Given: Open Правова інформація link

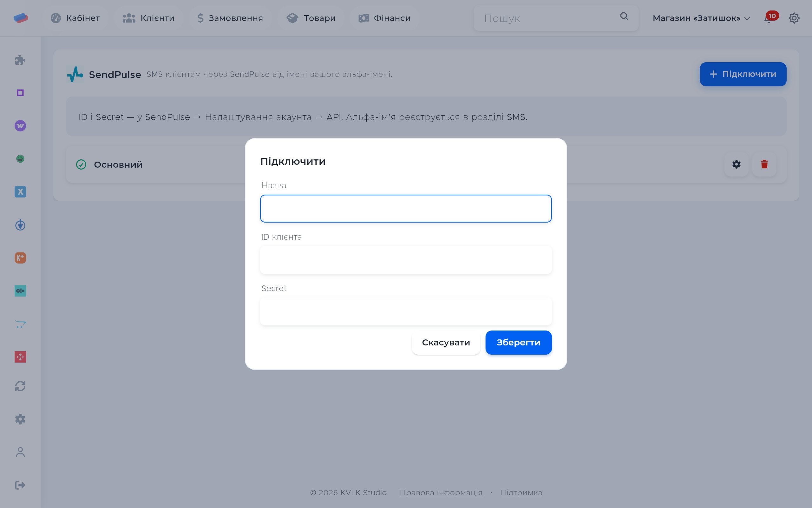Looking at the screenshot, I should click(441, 492).
